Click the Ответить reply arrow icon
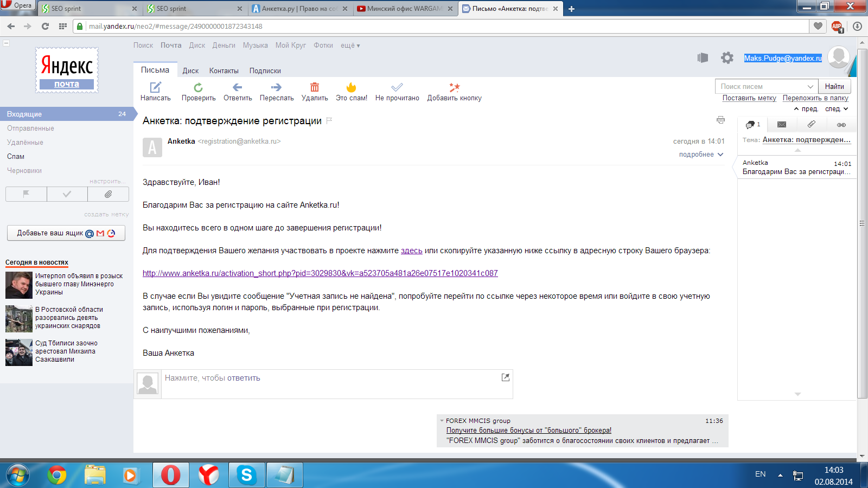868x488 pixels. coord(237,87)
